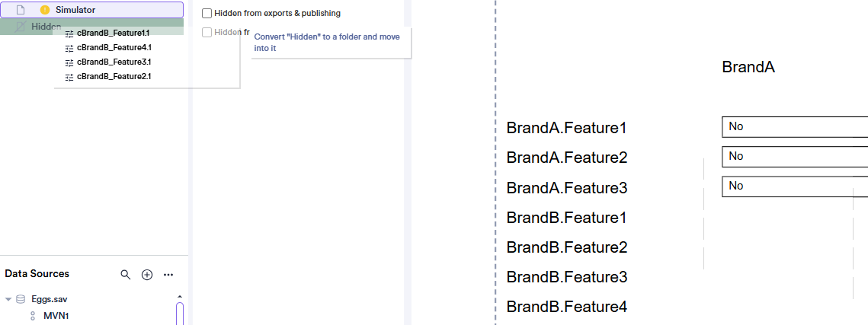The height and width of the screenshot is (325, 868).
Task: Click the Simulator page document icon
Action: click(x=21, y=10)
